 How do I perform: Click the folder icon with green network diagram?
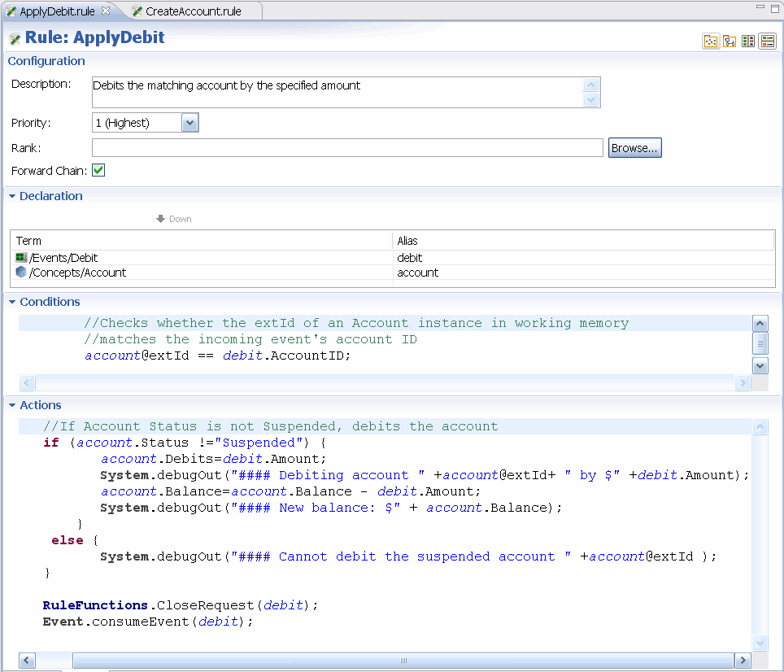(711, 41)
